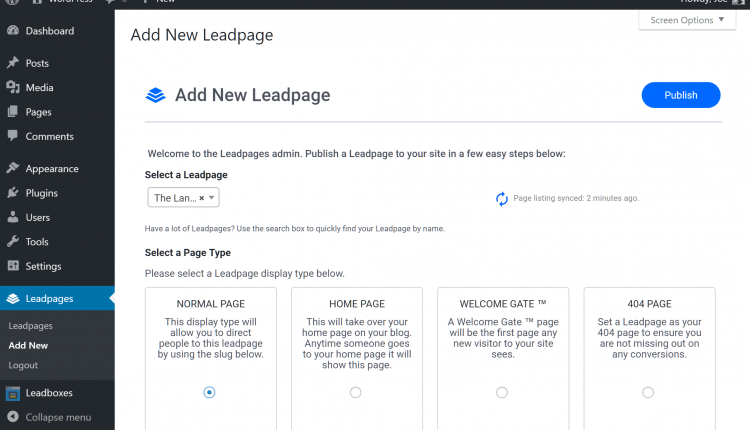Click the Plugins plug icon
Viewport: 750px width, 430px height.
point(13,192)
